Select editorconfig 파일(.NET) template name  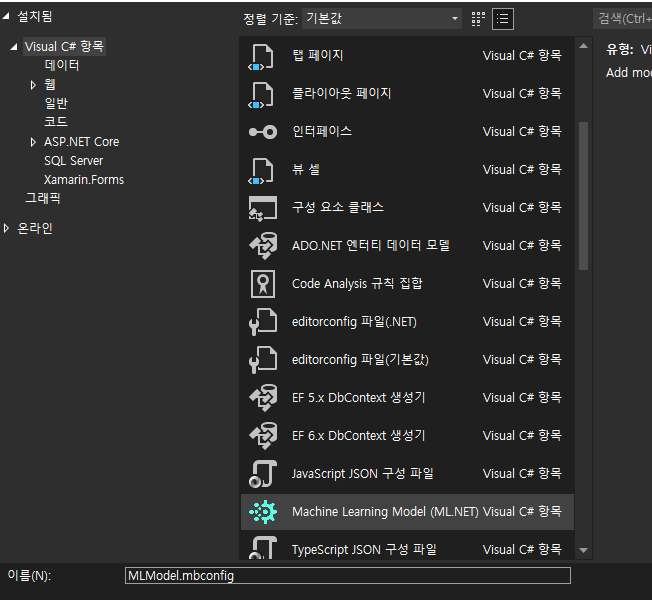tap(354, 322)
